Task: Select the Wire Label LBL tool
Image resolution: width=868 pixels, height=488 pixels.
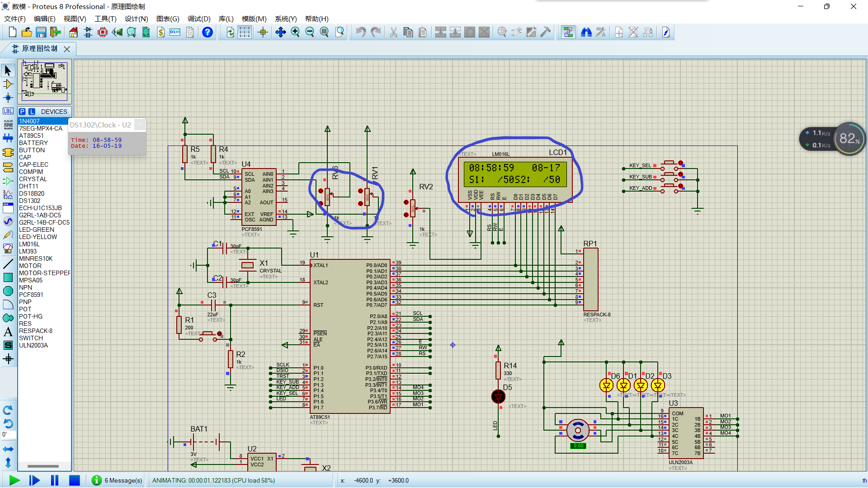Action: [x=8, y=111]
